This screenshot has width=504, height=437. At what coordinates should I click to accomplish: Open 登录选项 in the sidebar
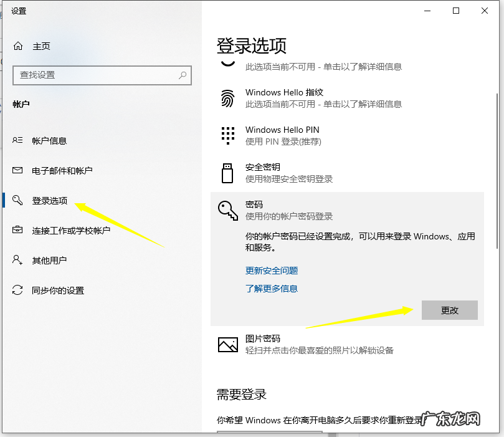pyautogui.click(x=50, y=200)
